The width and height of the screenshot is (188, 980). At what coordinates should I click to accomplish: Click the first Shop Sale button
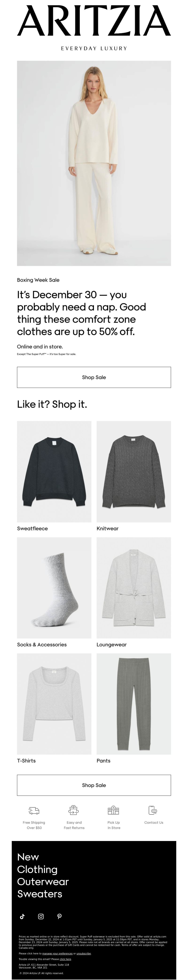pyautogui.click(x=94, y=377)
